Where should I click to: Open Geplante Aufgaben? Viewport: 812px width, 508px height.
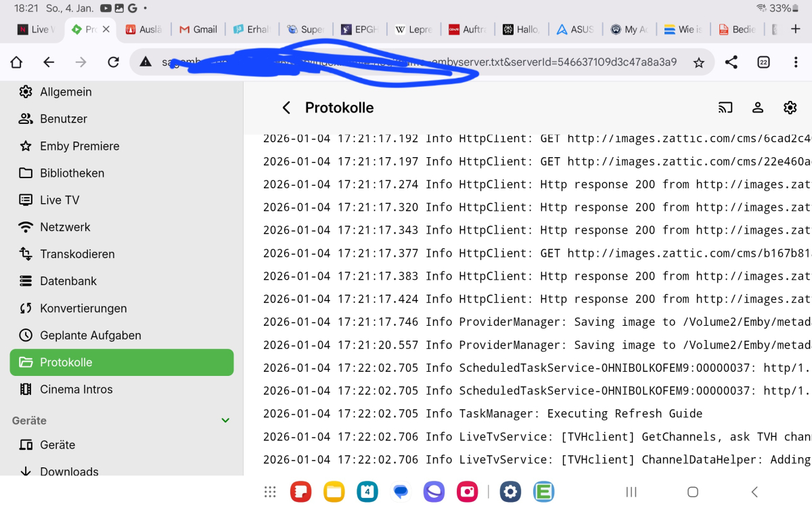(89, 335)
